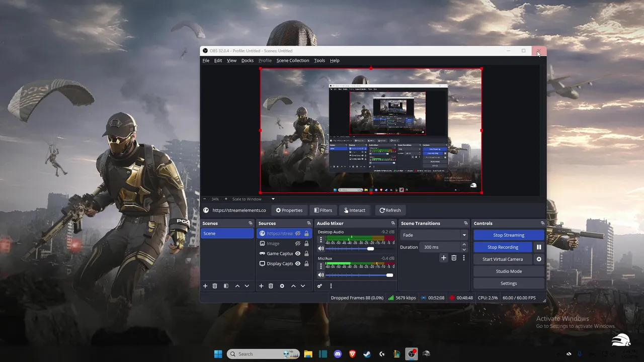Move scene up with Scenes up arrow

pos(237,286)
